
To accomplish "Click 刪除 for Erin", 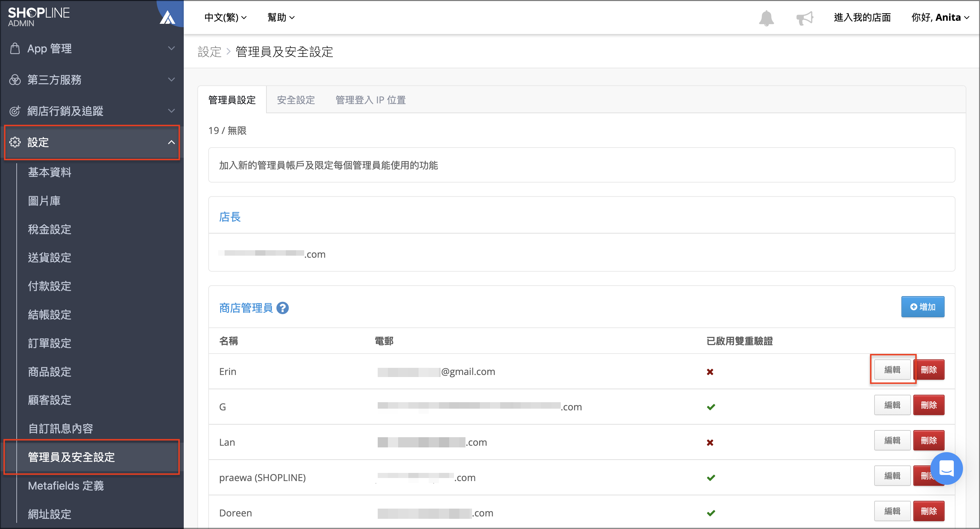I will [929, 370].
